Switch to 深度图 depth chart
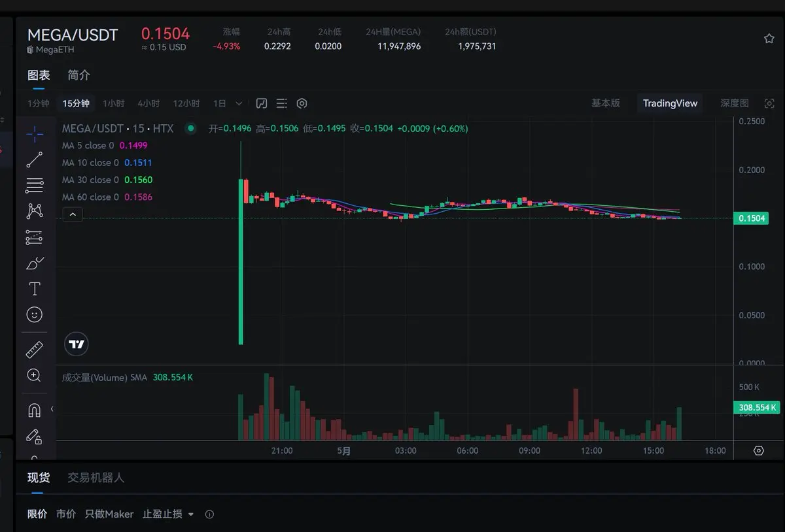 pos(735,103)
